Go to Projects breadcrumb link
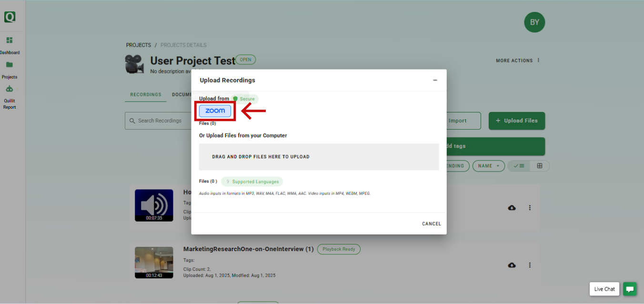The image size is (644, 304). pos(138,45)
